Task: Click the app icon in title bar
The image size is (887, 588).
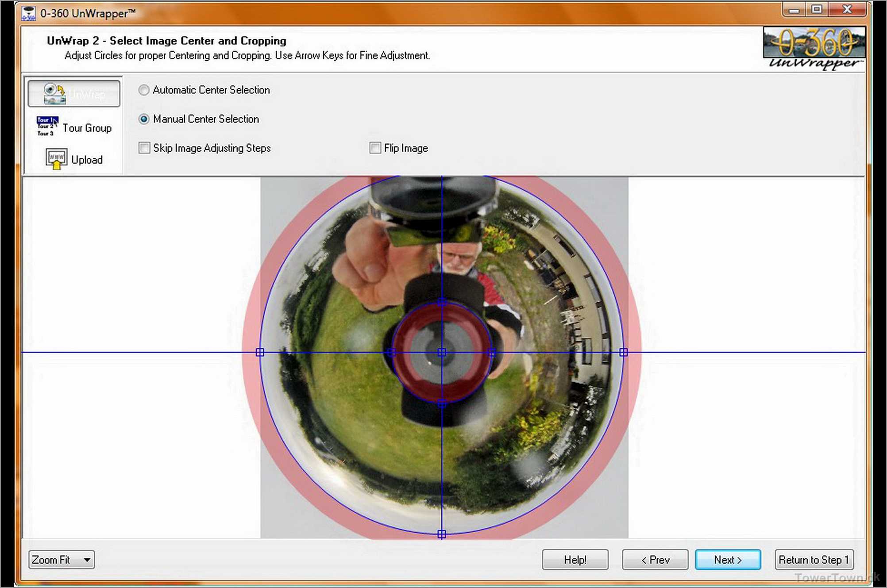Action: (29, 13)
